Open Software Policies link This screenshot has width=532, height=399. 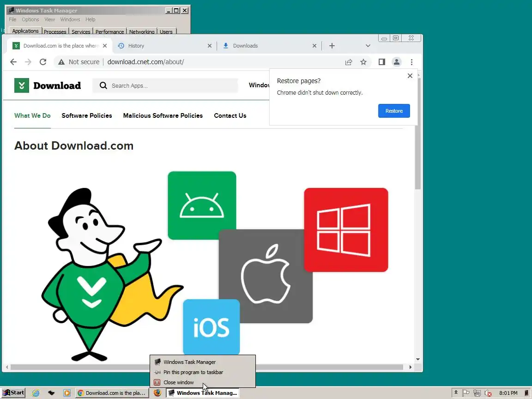click(x=87, y=115)
